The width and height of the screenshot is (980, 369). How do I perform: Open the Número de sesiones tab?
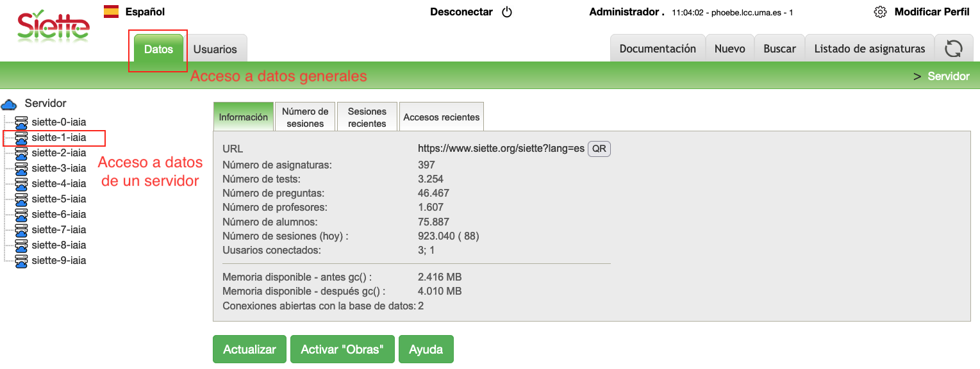coord(305,116)
